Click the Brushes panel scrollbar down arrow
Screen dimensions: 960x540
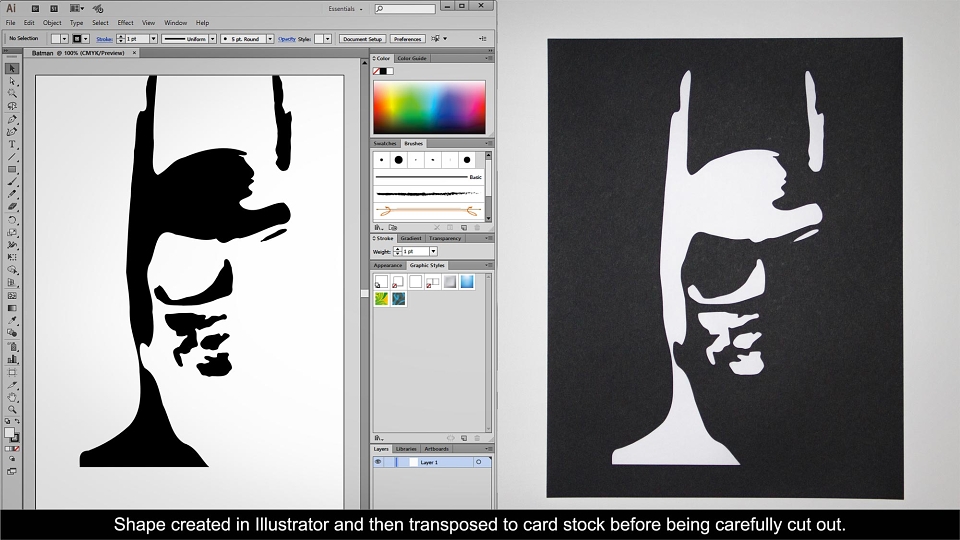click(x=488, y=218)
